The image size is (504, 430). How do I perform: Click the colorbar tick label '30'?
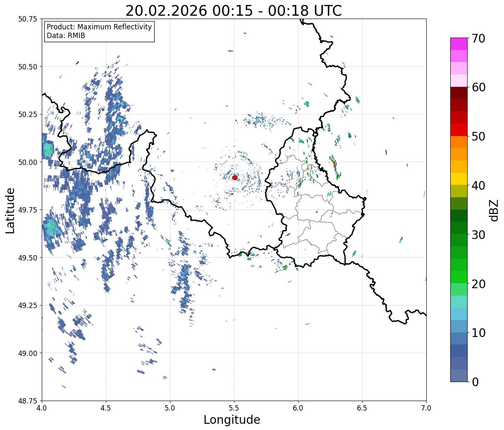(x=478, y=235)
